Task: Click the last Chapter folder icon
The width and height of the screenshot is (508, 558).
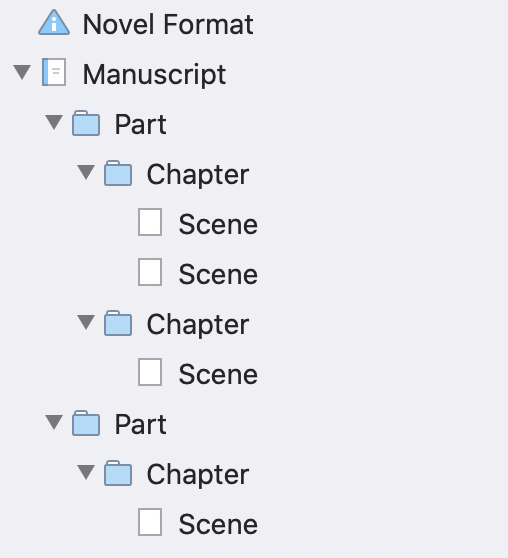Action: point(118,473)
